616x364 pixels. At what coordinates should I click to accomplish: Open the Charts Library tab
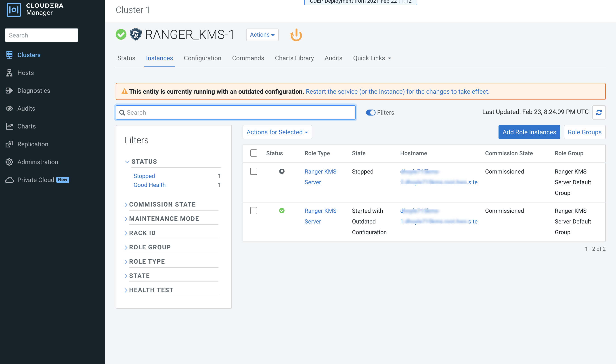(294, 58)
